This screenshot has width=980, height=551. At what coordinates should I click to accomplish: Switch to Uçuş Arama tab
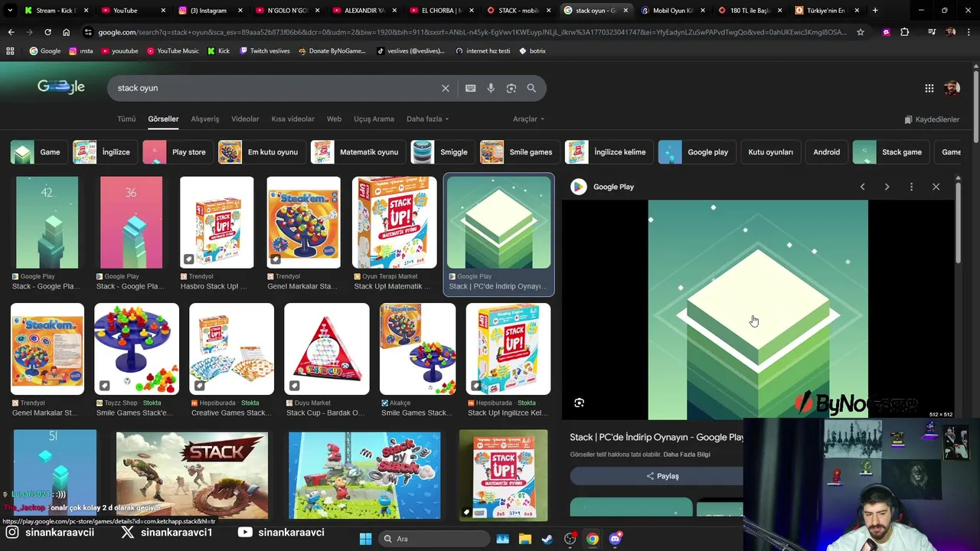coord(374,119)
